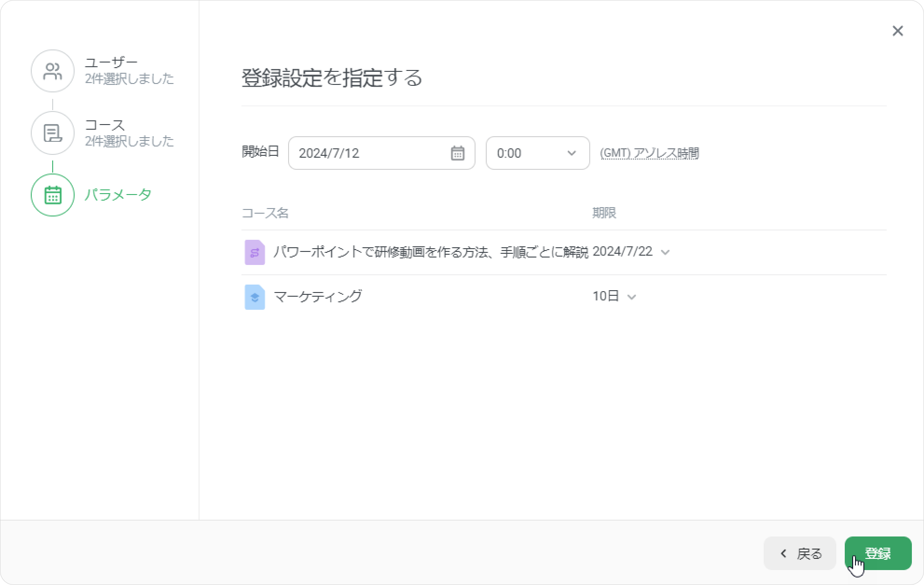Click 2件選択しました under ユーザー
924x585 pixels.
(129, 78)
